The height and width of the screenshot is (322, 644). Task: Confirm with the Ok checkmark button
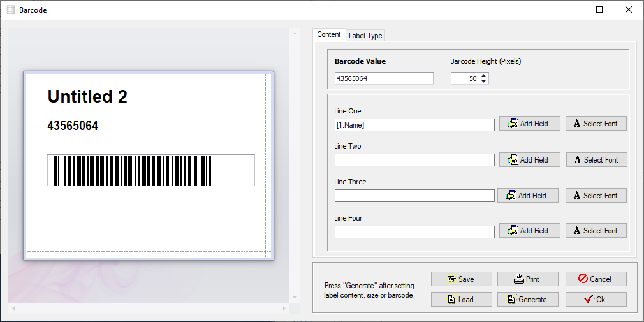(x=596, y=300)
